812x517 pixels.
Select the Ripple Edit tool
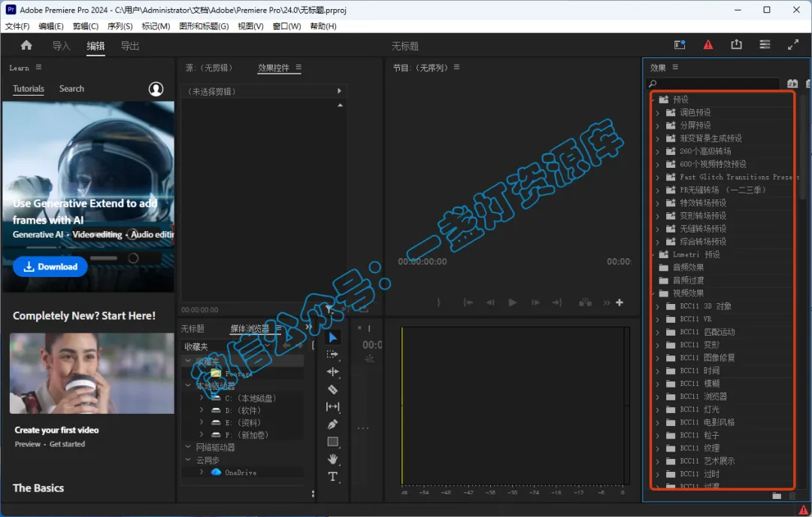[333, 372]
